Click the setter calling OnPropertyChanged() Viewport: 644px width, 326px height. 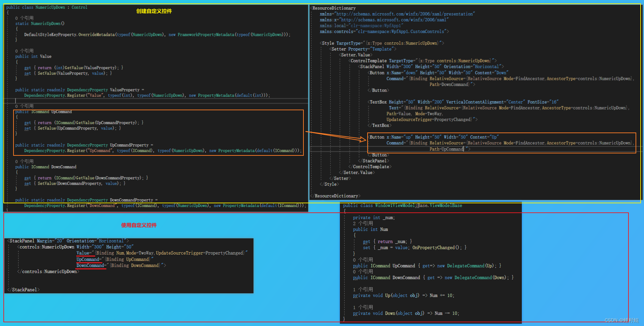pos(414,248)
